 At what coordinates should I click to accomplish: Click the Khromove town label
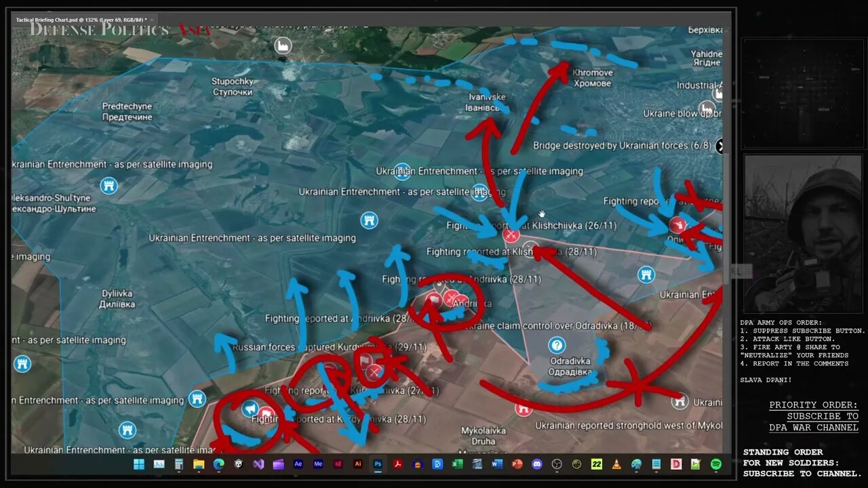592,78
